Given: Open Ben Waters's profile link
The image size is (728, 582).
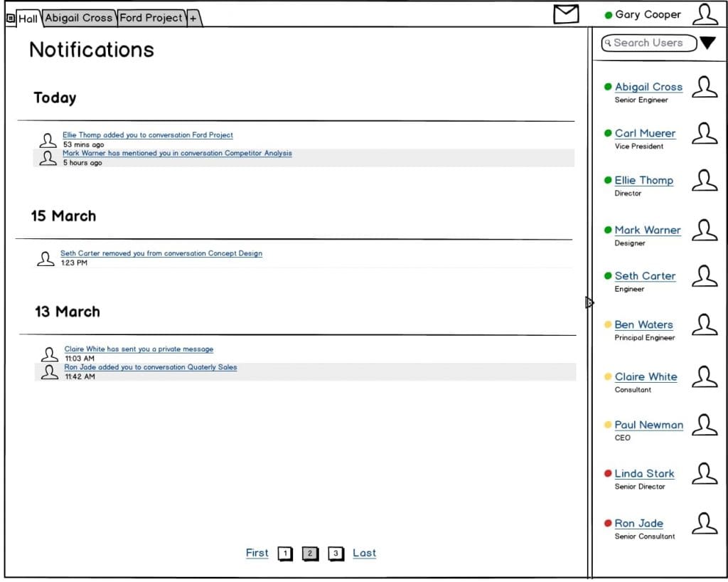Looking at the screenshot, I should [x=643, y=324].
